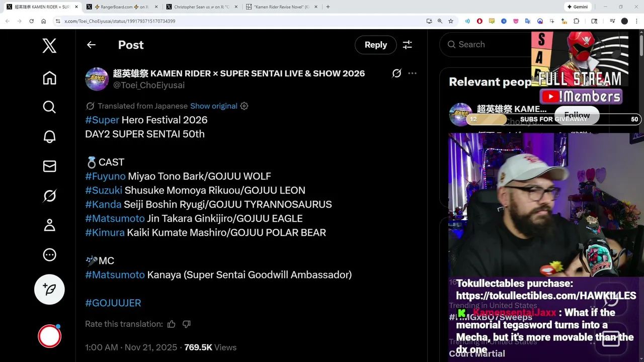Open translation settings gear icon

click(244, 106)
